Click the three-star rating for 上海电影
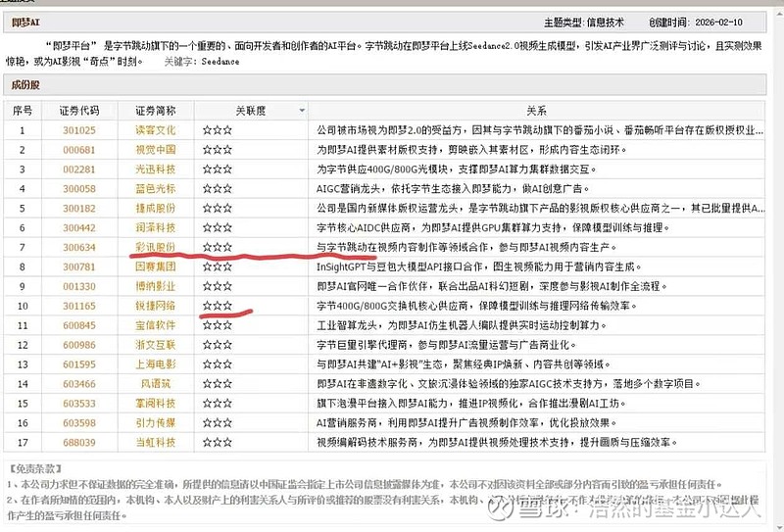 tap(218, 364)
